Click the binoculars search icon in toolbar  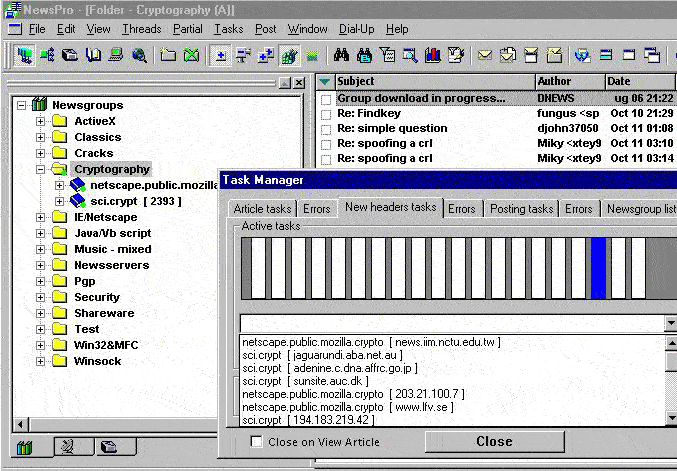tap(341, 55)
